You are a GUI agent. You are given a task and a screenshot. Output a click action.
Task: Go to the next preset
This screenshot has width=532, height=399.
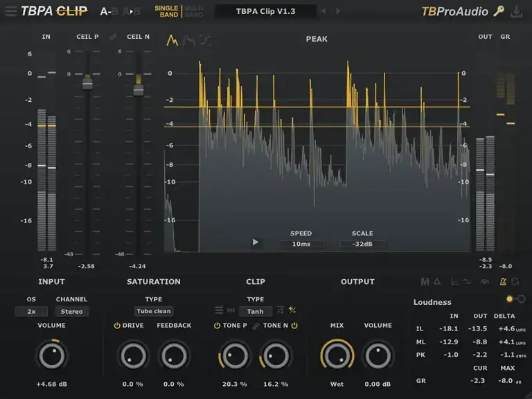coord(338,11)
